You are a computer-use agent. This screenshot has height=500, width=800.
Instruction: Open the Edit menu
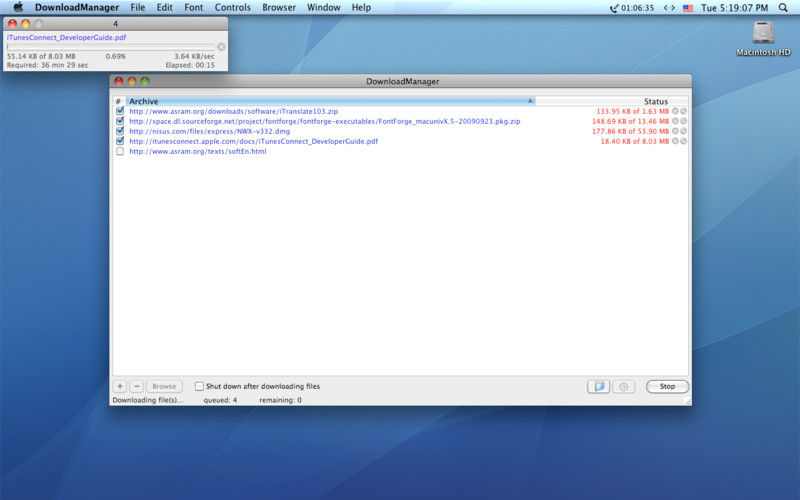pyautogui.click(x=164, y=8)
